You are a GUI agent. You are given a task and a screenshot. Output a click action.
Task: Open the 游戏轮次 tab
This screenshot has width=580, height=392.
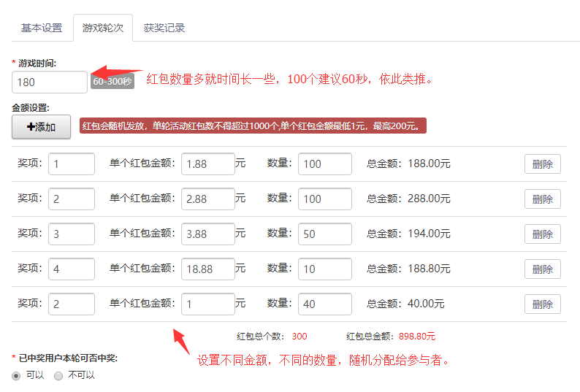coord(103,28)
